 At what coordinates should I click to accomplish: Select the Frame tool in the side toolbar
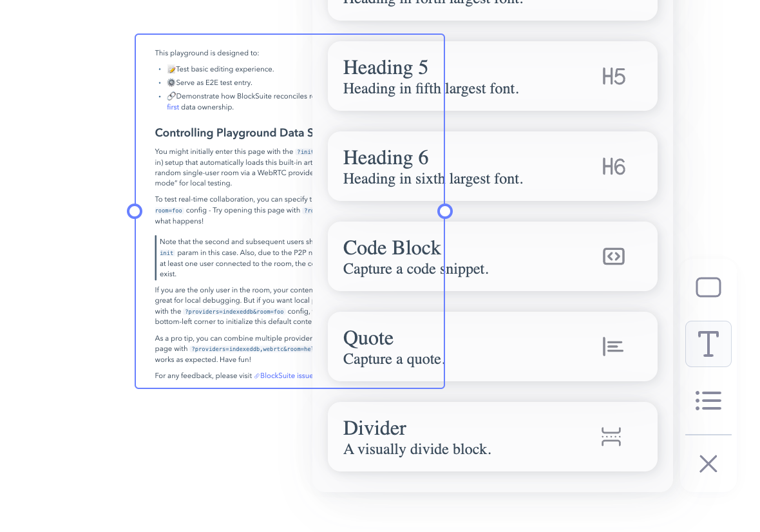708,287
